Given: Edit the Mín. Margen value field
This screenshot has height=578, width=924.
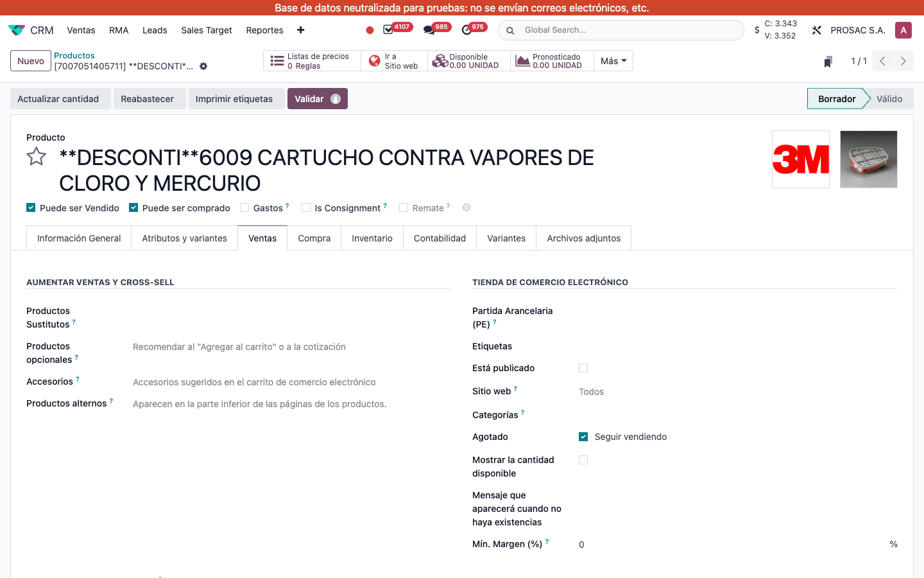Looking at the screenshot, I should click(732, 545).
